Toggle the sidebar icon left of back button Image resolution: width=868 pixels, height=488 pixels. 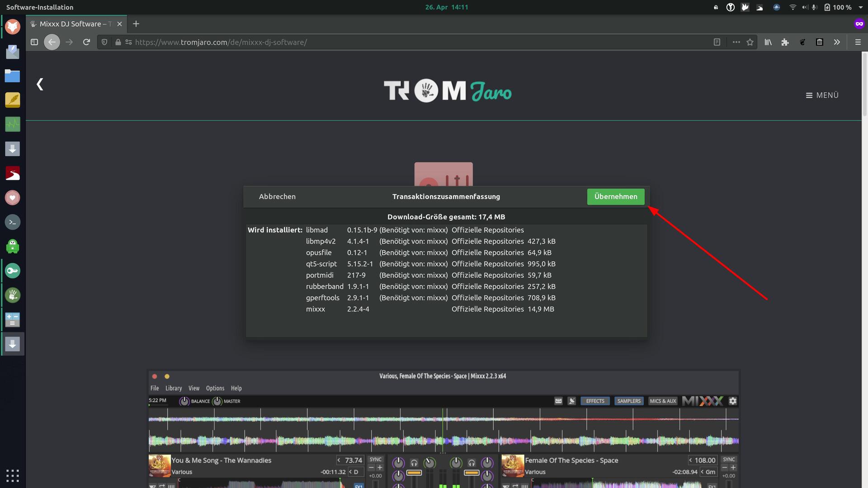click(34, 42)
